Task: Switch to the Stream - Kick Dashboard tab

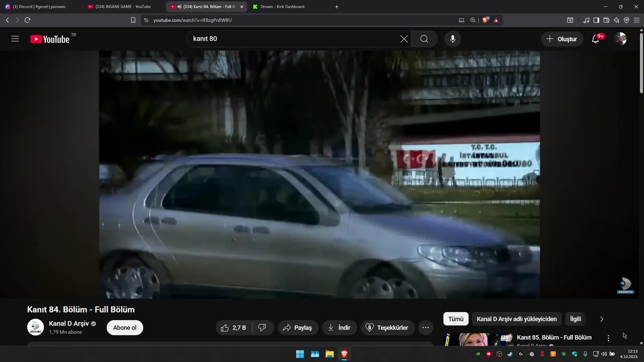Action: coord(287,7)
